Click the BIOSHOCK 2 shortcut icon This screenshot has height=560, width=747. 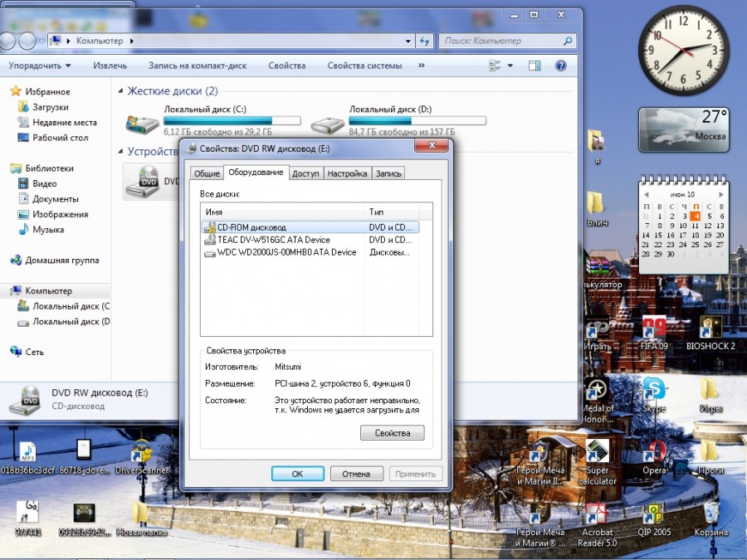[x=710, y=328]
